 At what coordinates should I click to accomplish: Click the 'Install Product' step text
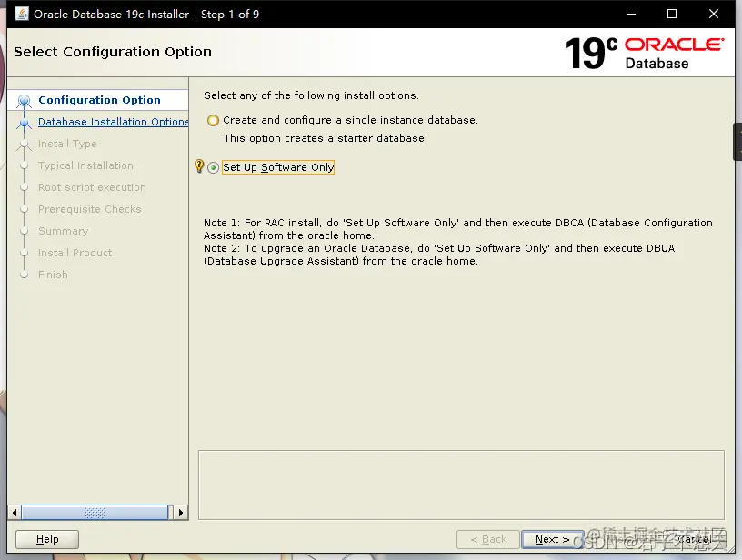(x=75, y=253)
